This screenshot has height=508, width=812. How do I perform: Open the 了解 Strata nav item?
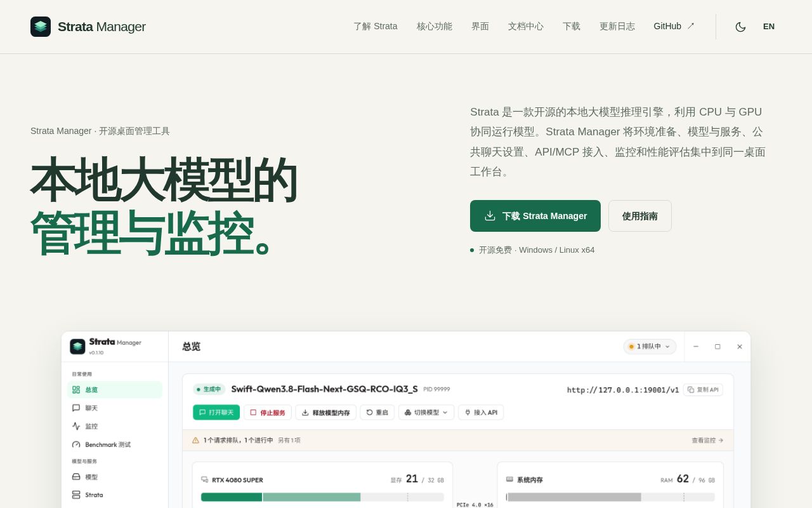tap(376, 27)
